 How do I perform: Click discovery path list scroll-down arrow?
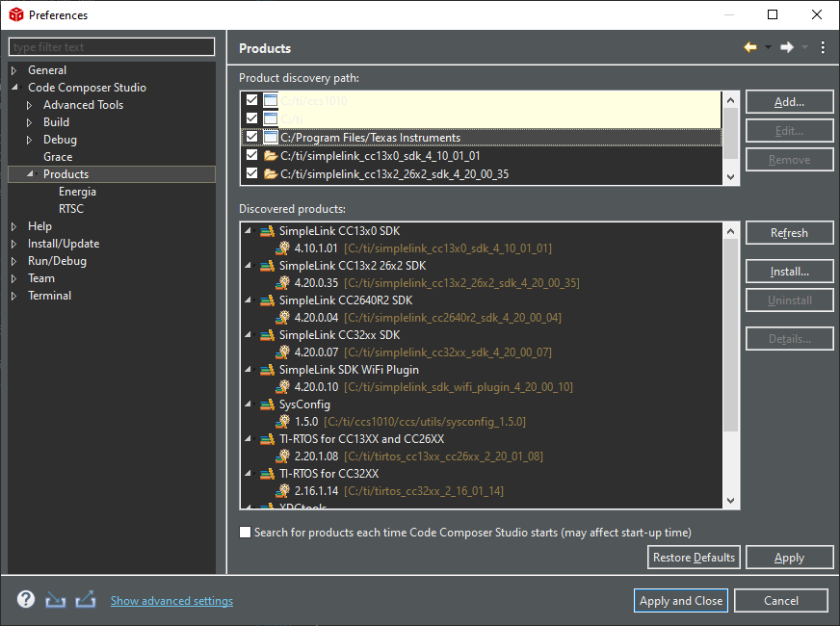click(731, 176)
